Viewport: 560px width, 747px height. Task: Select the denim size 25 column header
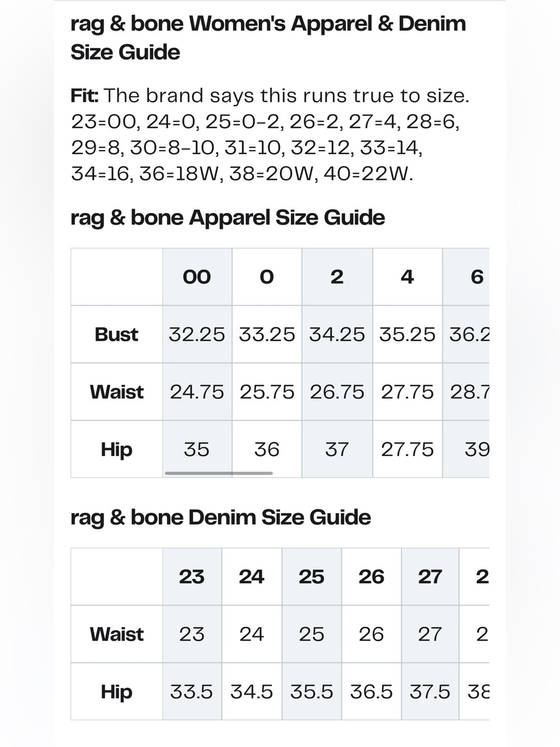[312, 577]
